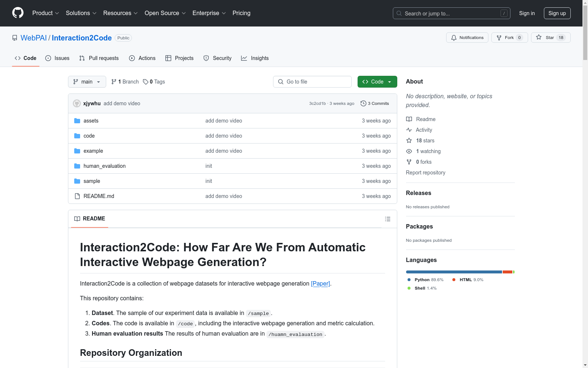Expand the Solutions menu
The width and height of the screenshot is (588, 368).
coord(81,13)
